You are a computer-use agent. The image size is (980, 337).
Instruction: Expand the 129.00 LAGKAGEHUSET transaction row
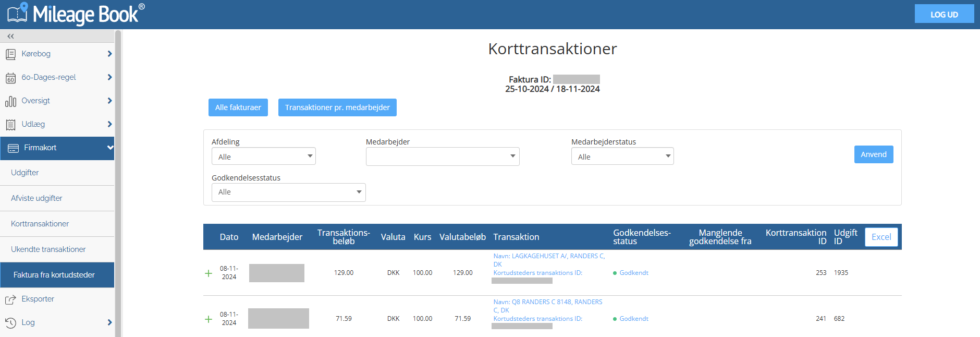209,273
